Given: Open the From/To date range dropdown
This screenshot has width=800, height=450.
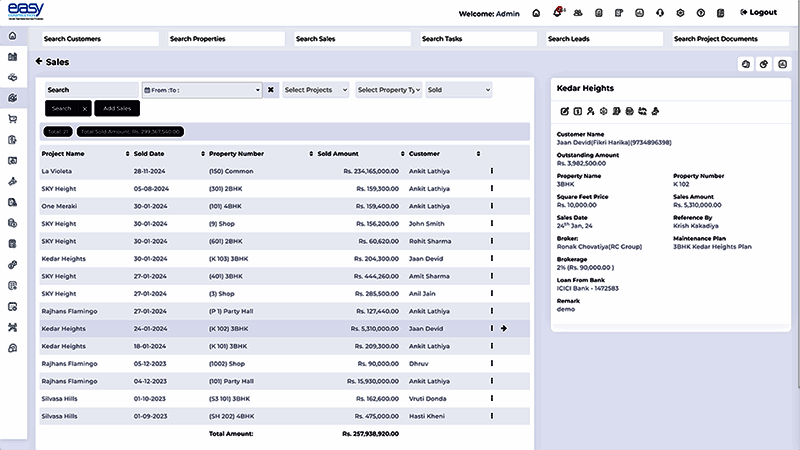Looking at the screenshot, I should coord(202,90).
